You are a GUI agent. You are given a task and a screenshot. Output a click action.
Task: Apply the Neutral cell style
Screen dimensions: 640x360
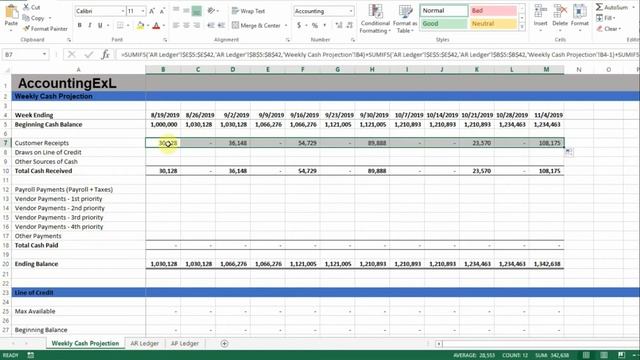[493, 24]
